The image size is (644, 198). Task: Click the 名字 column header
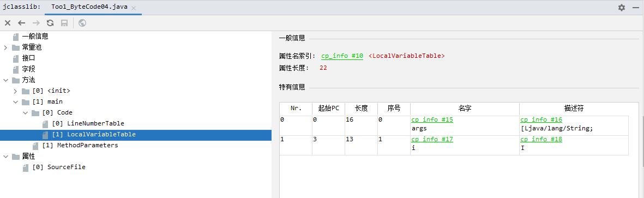tap(465, 109)
